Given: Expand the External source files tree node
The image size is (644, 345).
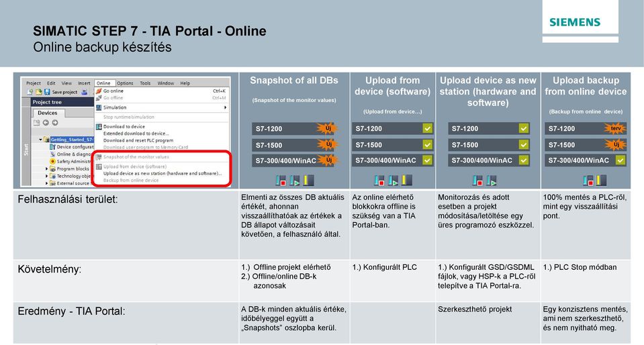Looking at the screenshot, I should click(46, 183).
